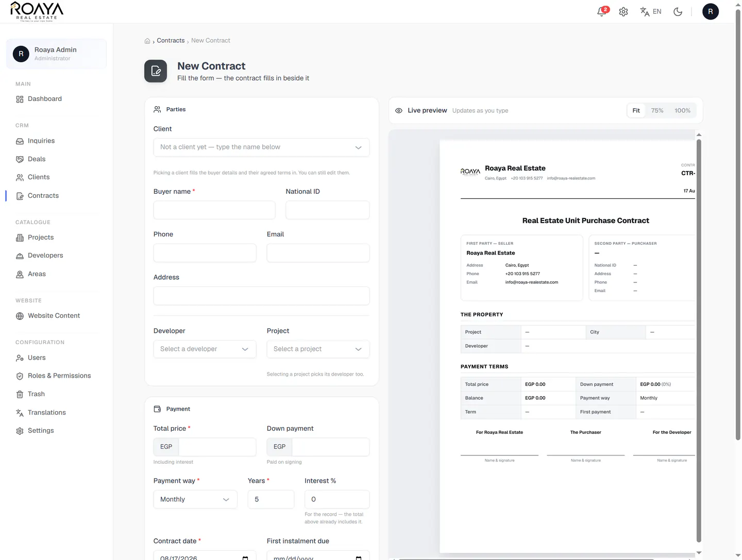Click the home icon in breadcrumb

tap(147, 41)
